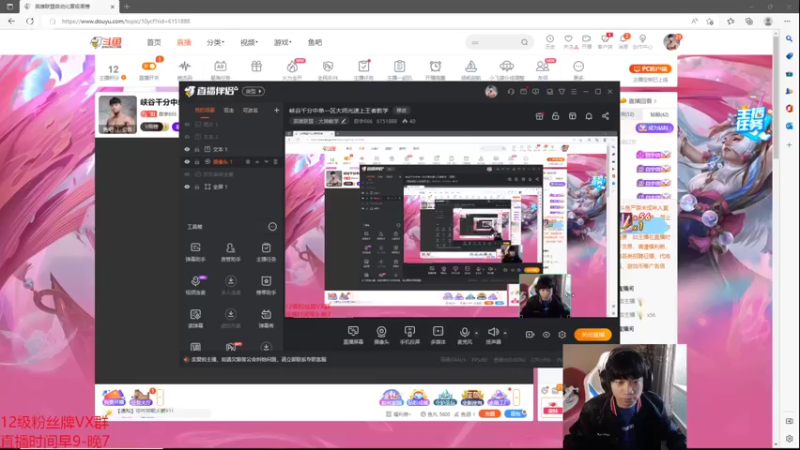This screenshot has height=450, width=800.
Task: Expand the 视频 dropdown menu
Action: (x=249, y=42)
